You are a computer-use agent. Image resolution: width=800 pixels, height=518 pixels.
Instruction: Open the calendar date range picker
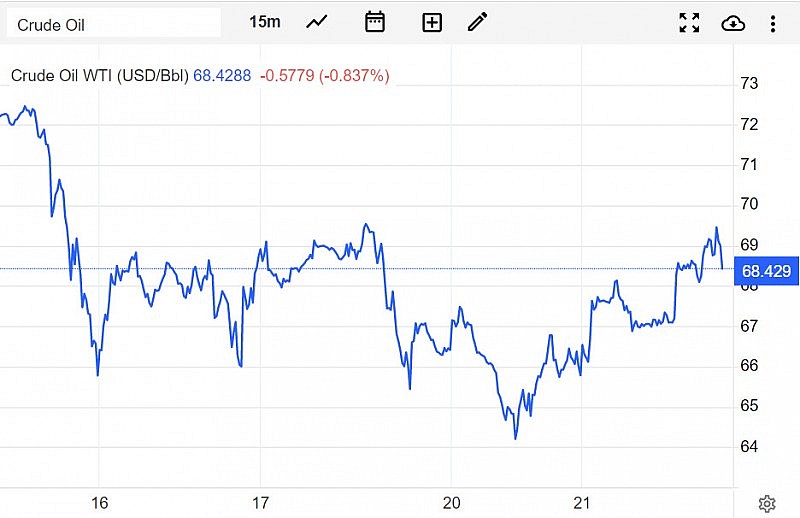coord(375,22)
